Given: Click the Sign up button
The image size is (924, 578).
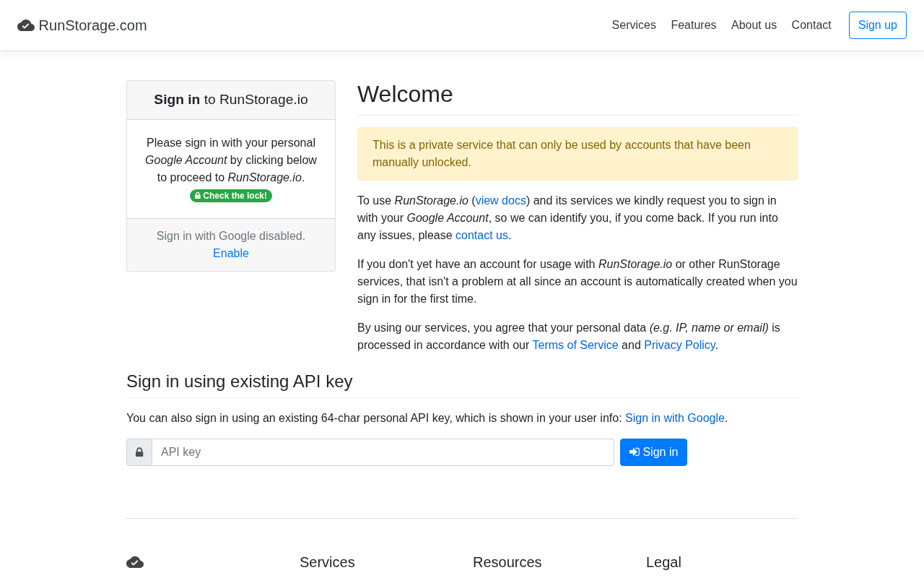Looking at the screenshot, I should [x=878, y=25].
